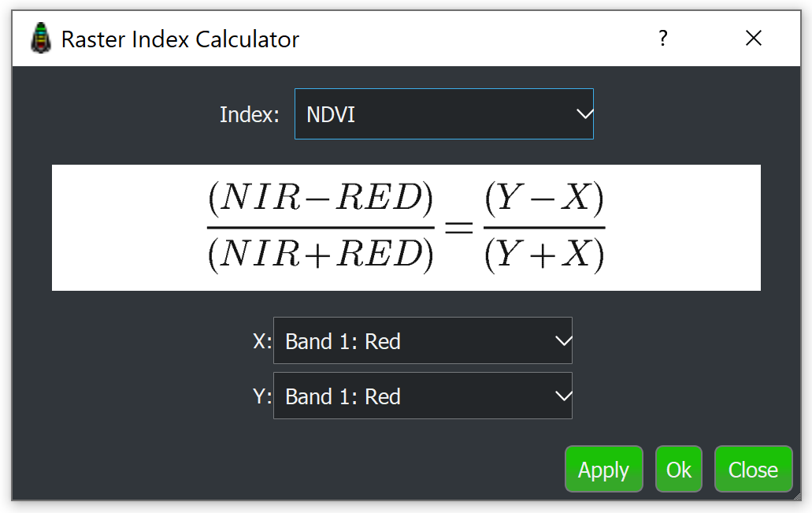
Task: Open the Y band dropdown
Action: pos(410,396)
